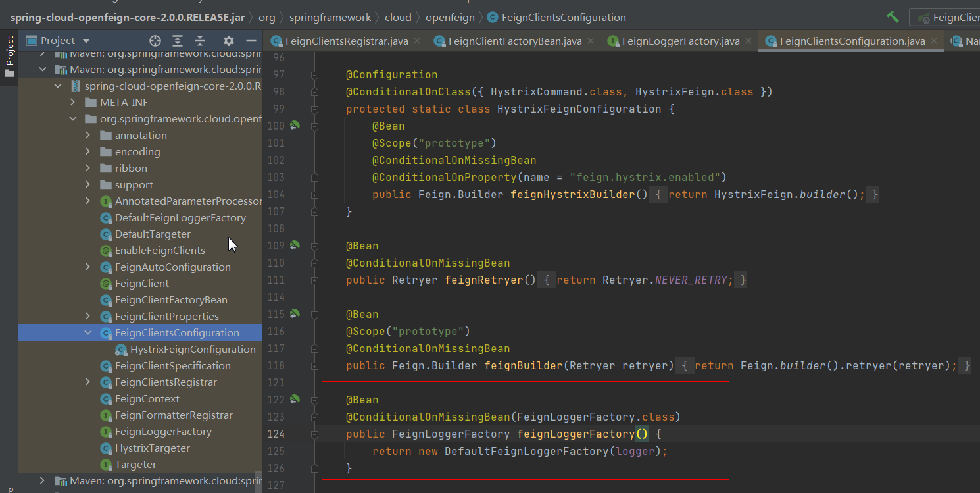Image resolution: width=980 pixels, height=493 pixels.
Task: Hide the Project tool window with minus icon
Action: coord(251,41)
